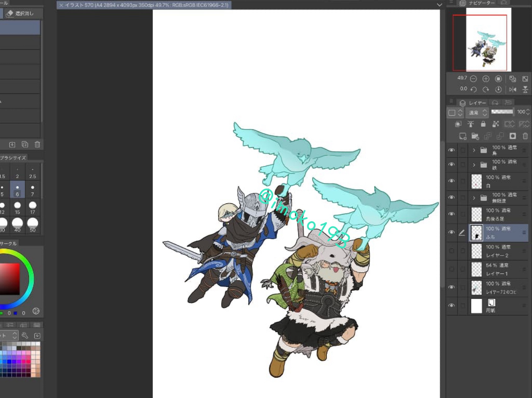This screenshot has width=532, height=398.
Task: Click the lock layer icon
Action: [x=483, y=124]
